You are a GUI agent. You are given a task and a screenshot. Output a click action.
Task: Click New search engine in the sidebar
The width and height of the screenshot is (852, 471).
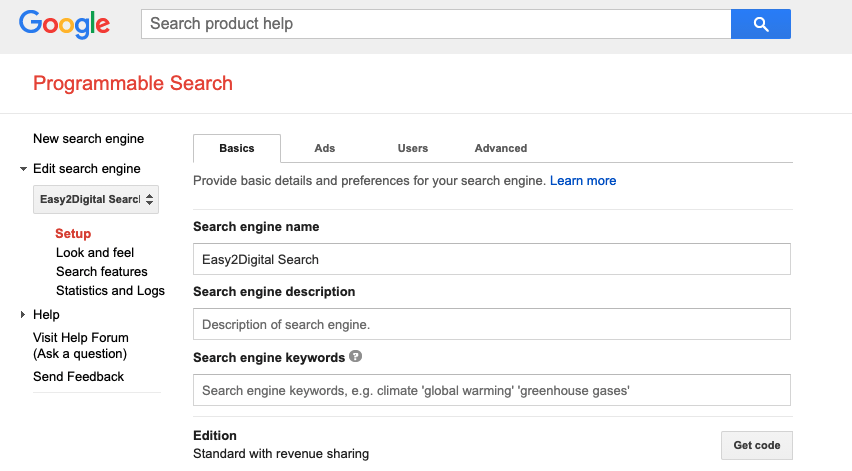click(89, 139)
